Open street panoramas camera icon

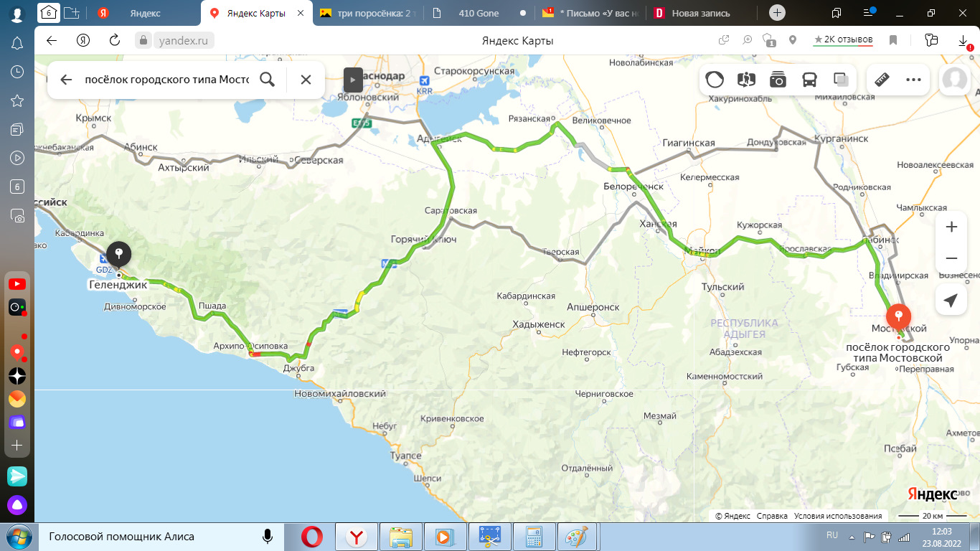click(778, 80)
